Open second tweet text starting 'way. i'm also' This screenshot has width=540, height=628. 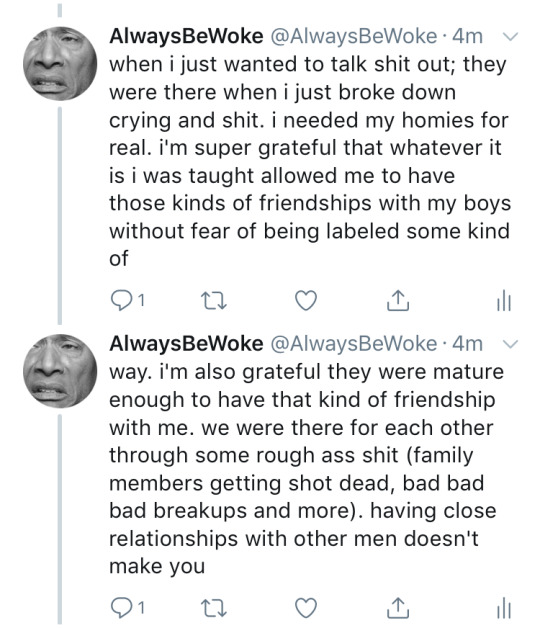(306, 469)
